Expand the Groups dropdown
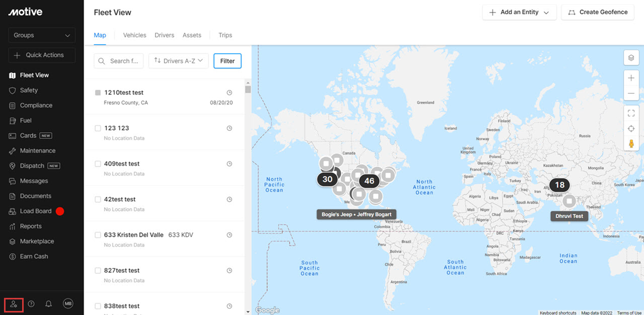Viewport: 644px width, 315px height. (x=42, y=35)
